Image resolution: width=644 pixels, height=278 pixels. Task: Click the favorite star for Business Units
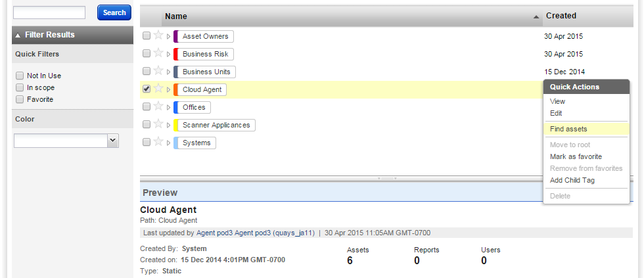(x=158, y=70)
